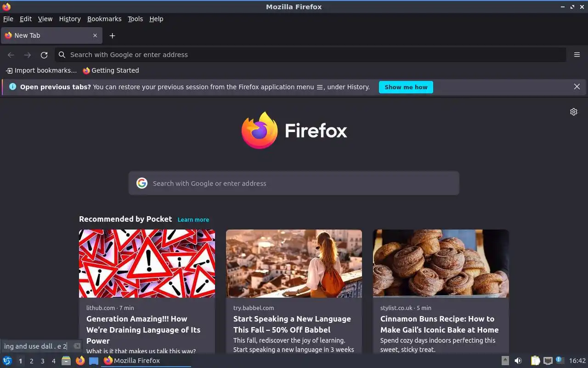Open the Tools menu

pos(135,19)
